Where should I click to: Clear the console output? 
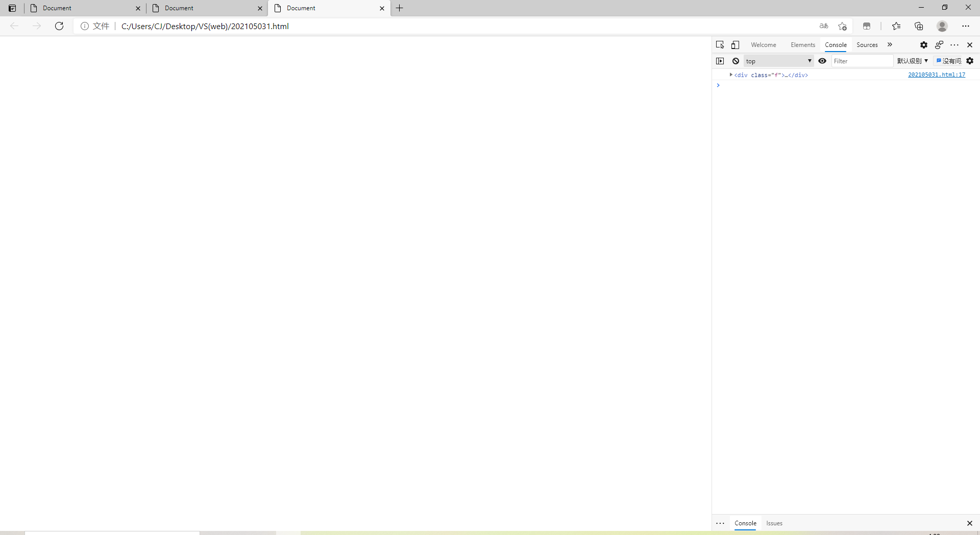click(x=736, y=61)
